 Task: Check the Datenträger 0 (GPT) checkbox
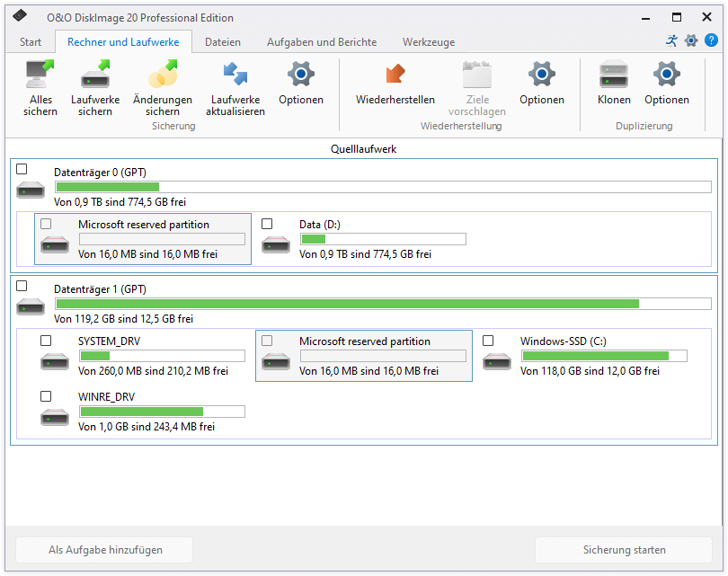[22, 169]
